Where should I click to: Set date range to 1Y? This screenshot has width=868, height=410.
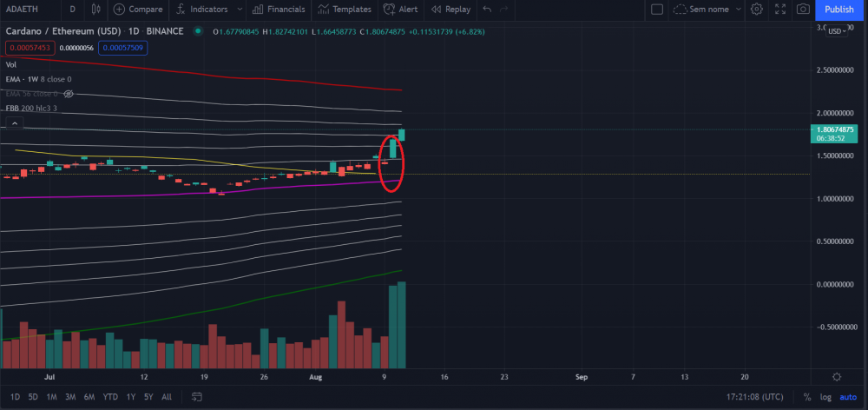click(x=131, y=397)
